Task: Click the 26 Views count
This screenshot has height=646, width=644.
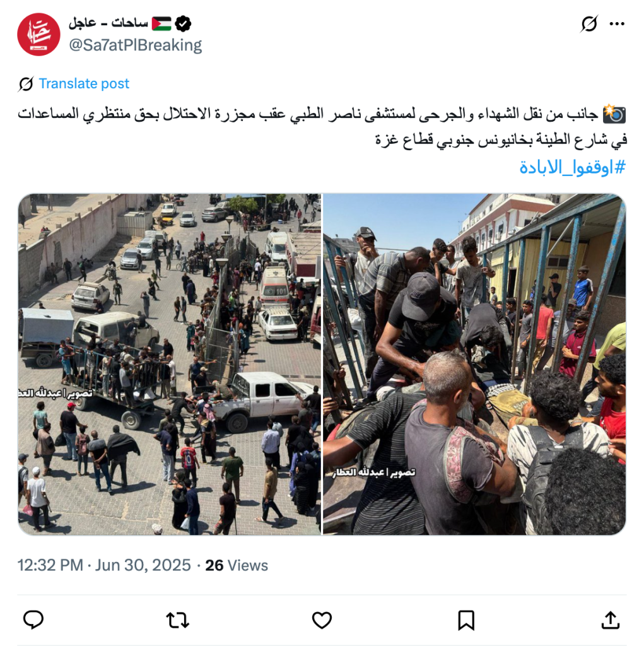Action: click(237, 565)
